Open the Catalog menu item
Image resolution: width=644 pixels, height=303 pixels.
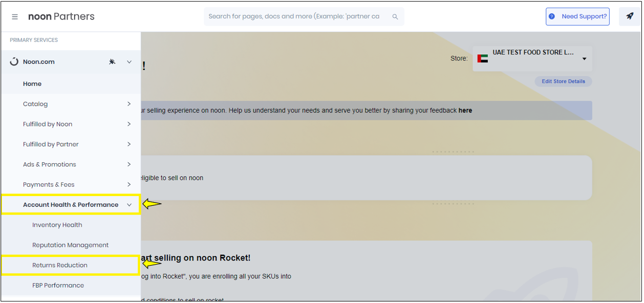[71, 104]
